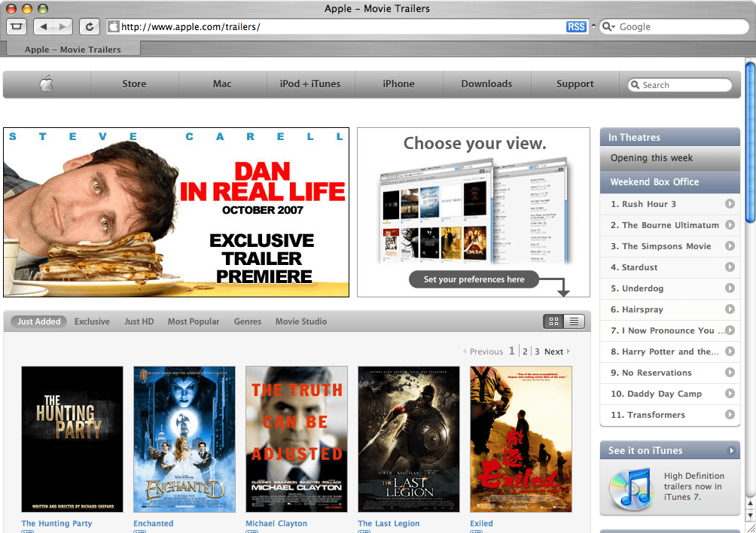This screenshot has width=756, height=533.
Task: Click the arrow on See it on iTunes header
Action: click(x=731, y=451)
